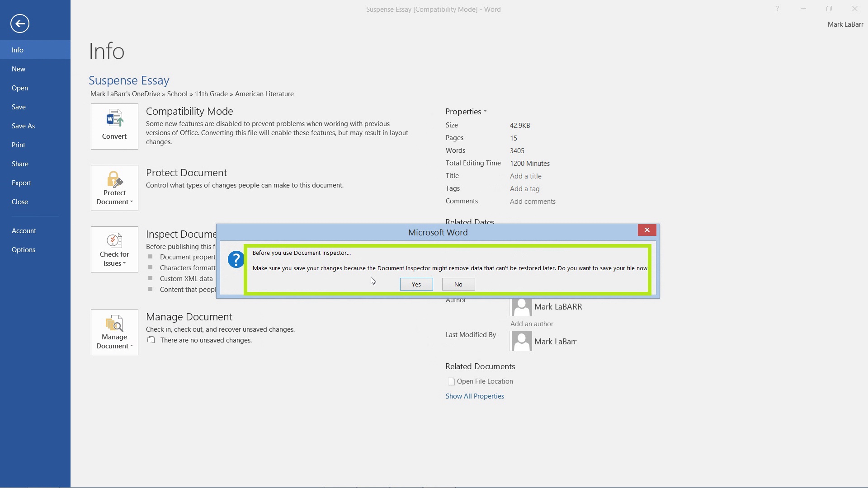The image size is (868, 488).
Task: Click the unsaved changes document icon
Action: 151,340
